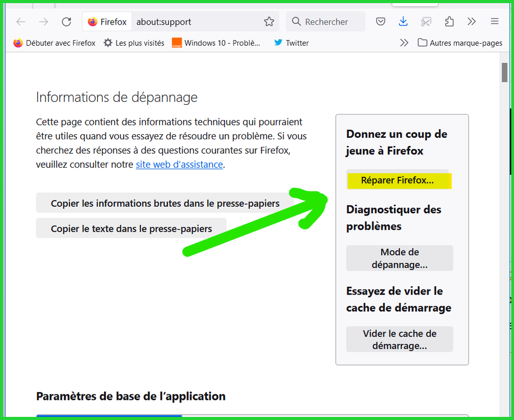Open the extensions puzzle icon
This screenshot has height=420, width=514.
pos(449,22)
